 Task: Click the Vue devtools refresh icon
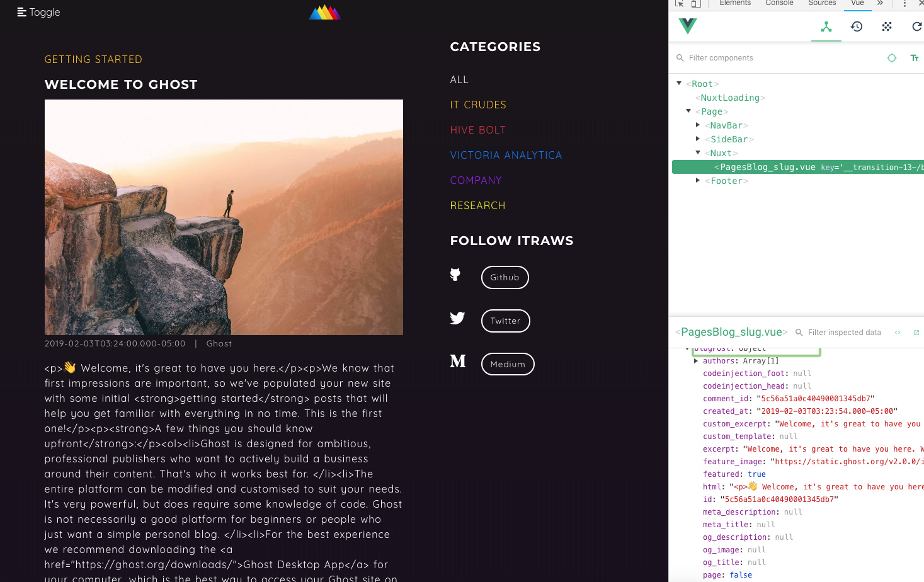[917, 26]
